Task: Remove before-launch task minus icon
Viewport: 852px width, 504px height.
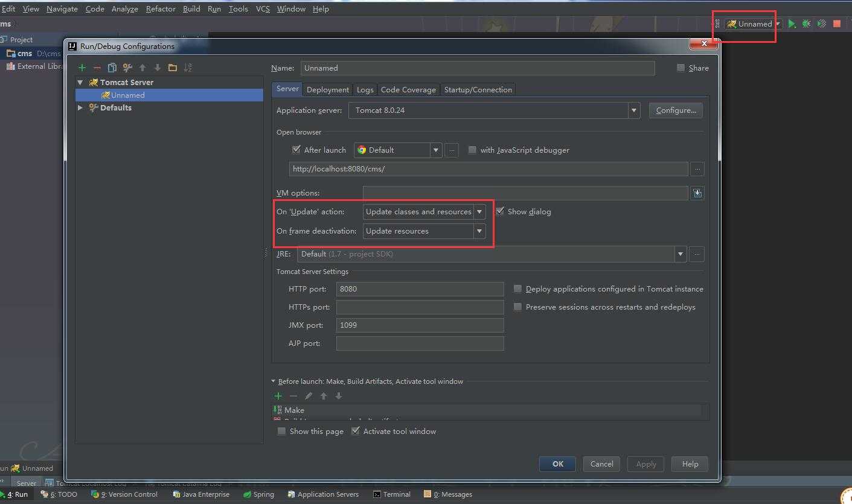Action: click(x=293, y=396)
